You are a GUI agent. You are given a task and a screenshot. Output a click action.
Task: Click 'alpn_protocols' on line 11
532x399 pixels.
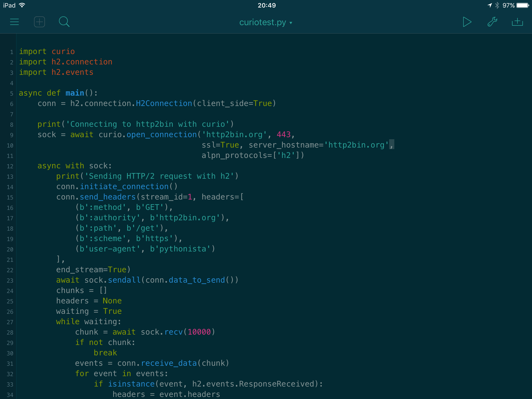pos(235,155)
